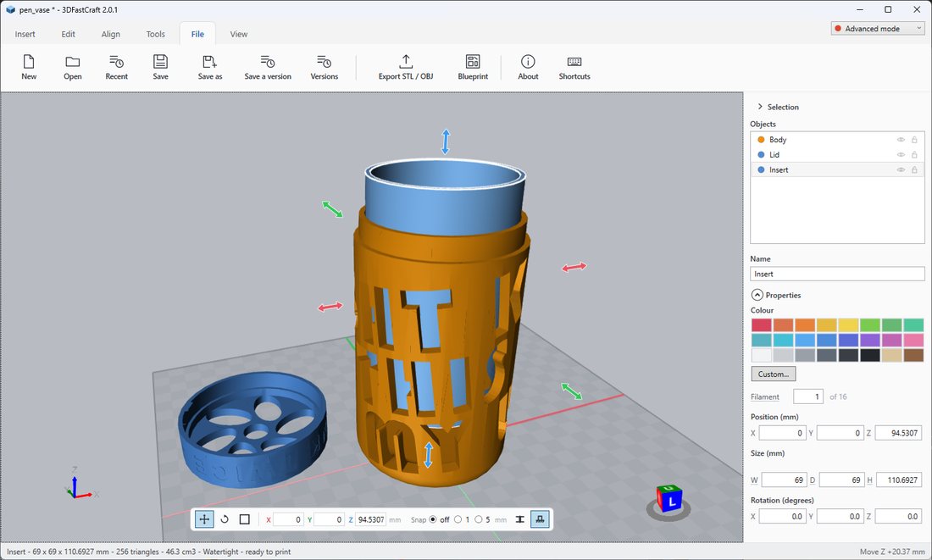The height and width of the screenshot is (560, 932).
Task: Switch to the View tab
Action: (x=239, y=34)
